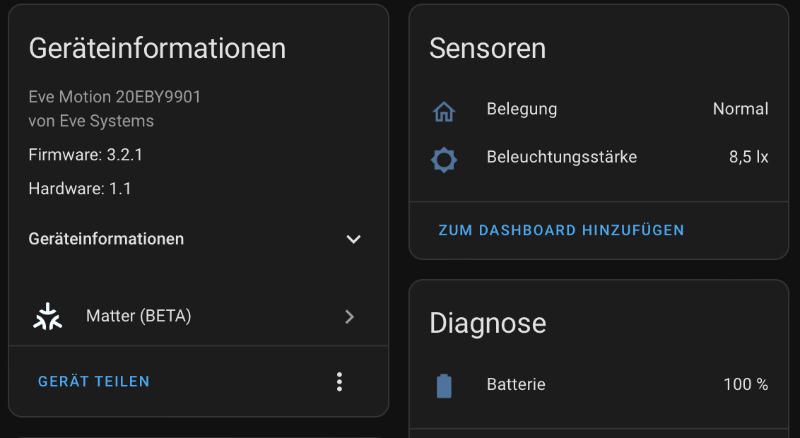The width and height of the screenshot is (800, 438).
Task: Click the Sensoren card heading
Action: [487, 48]
